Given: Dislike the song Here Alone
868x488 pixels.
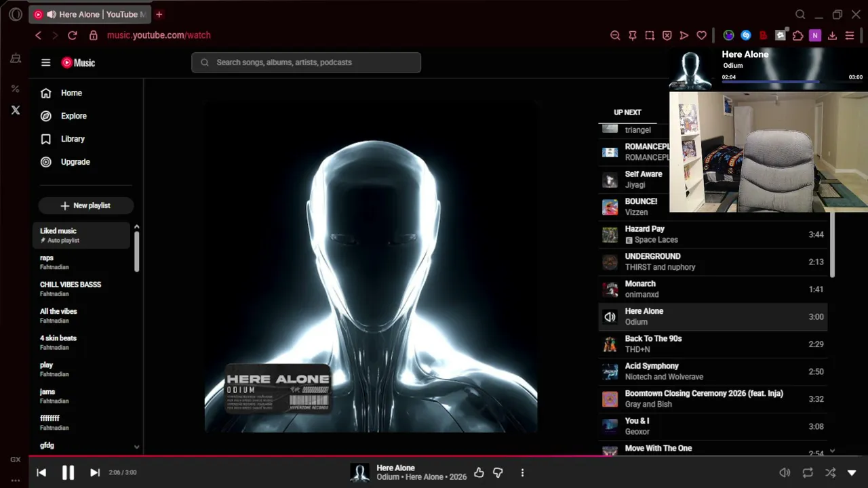Looking at the screenshot, I should 498,472.
